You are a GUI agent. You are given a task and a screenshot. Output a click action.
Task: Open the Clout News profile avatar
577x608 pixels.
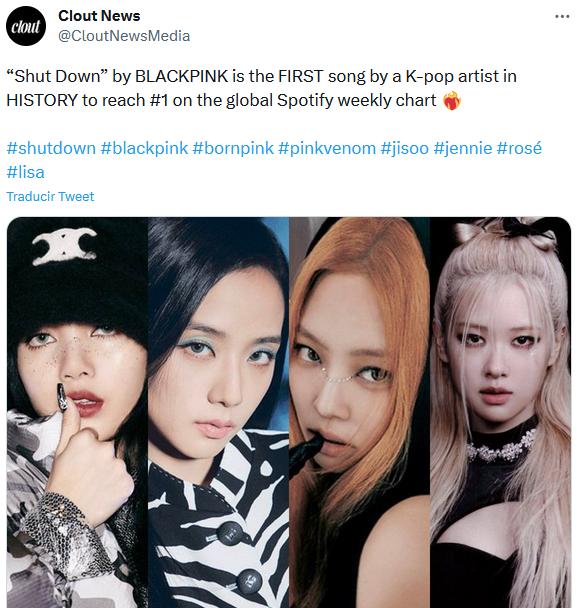(x=26, y=26)
